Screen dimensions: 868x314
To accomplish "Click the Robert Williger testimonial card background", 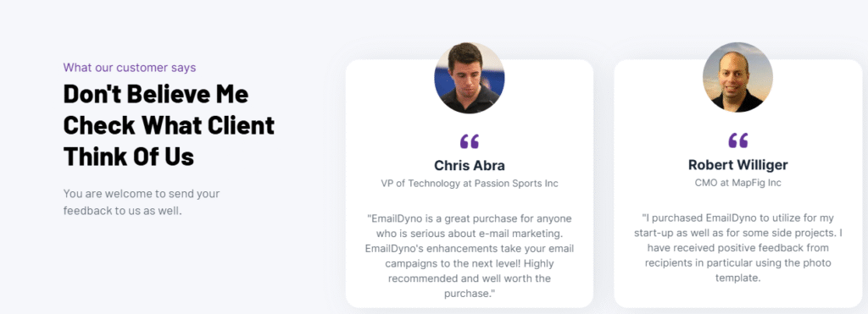I will (738, 184).
